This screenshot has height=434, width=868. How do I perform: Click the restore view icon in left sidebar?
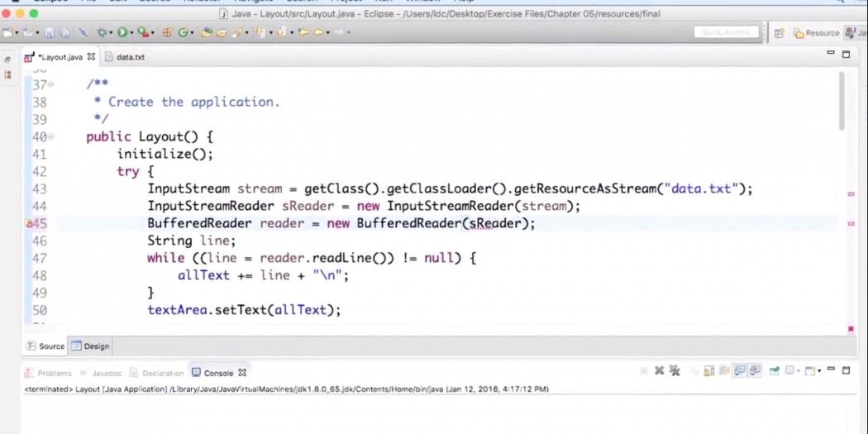pos(7,60)
